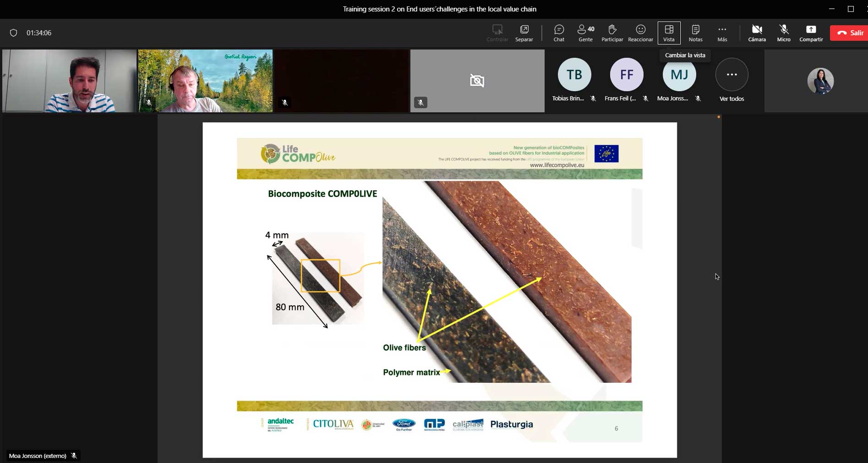Show the Gente participants list
The width and height of the screenshot is (868, 463).
point(585,33)
